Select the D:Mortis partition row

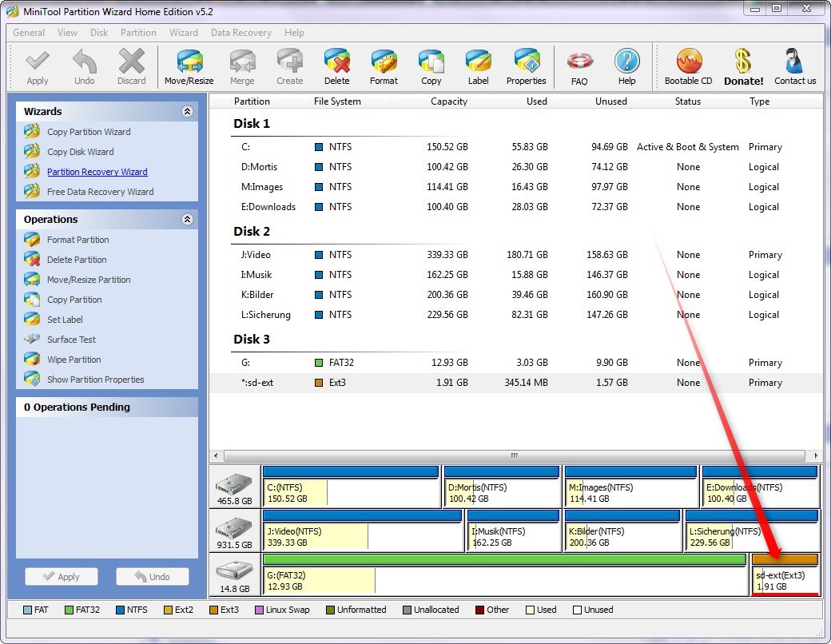515,167
